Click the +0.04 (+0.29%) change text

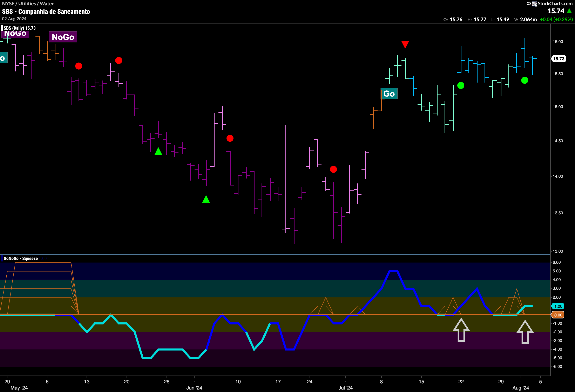click(556, 20)
